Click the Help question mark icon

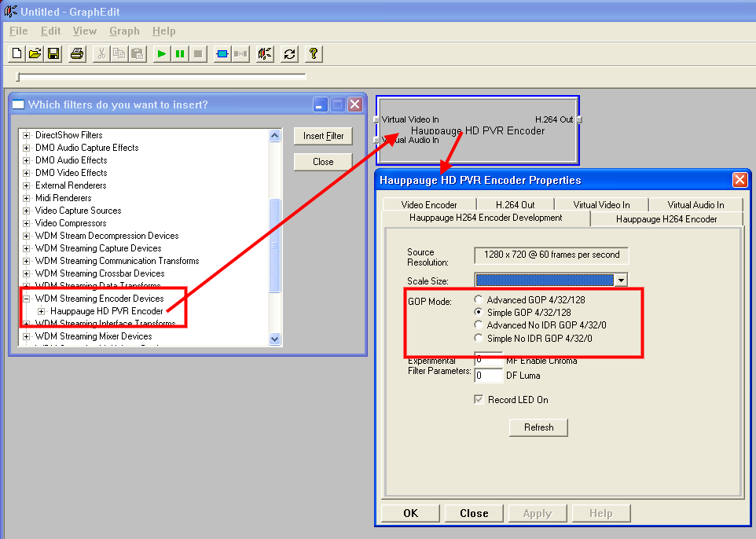point(314,53)
